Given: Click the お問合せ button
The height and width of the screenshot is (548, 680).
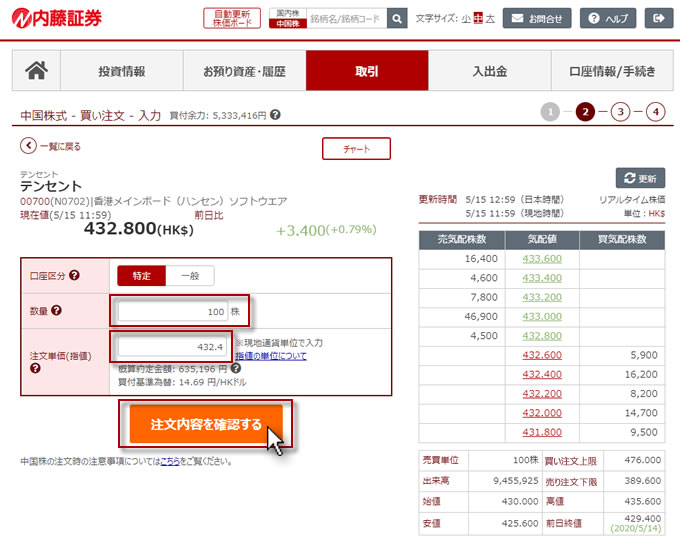Looking at the screenshot, I should 537,18.
